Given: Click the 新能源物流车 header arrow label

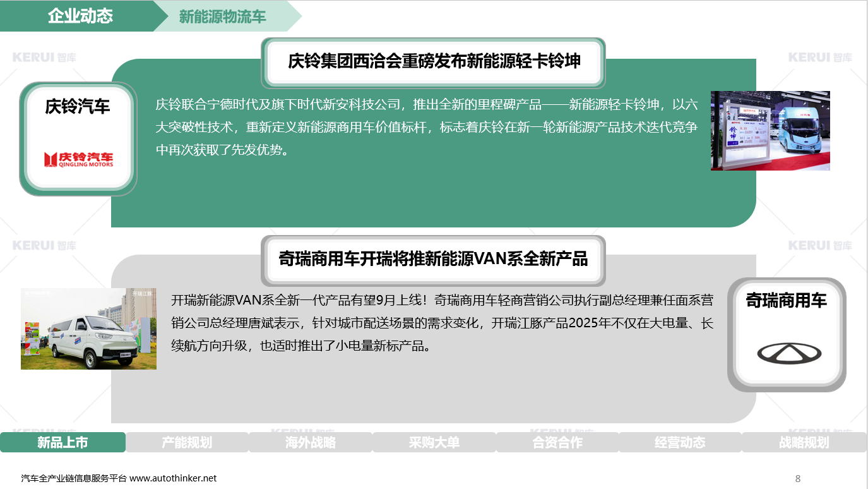Looking at the screenshot, I should (x=222, y=17).
